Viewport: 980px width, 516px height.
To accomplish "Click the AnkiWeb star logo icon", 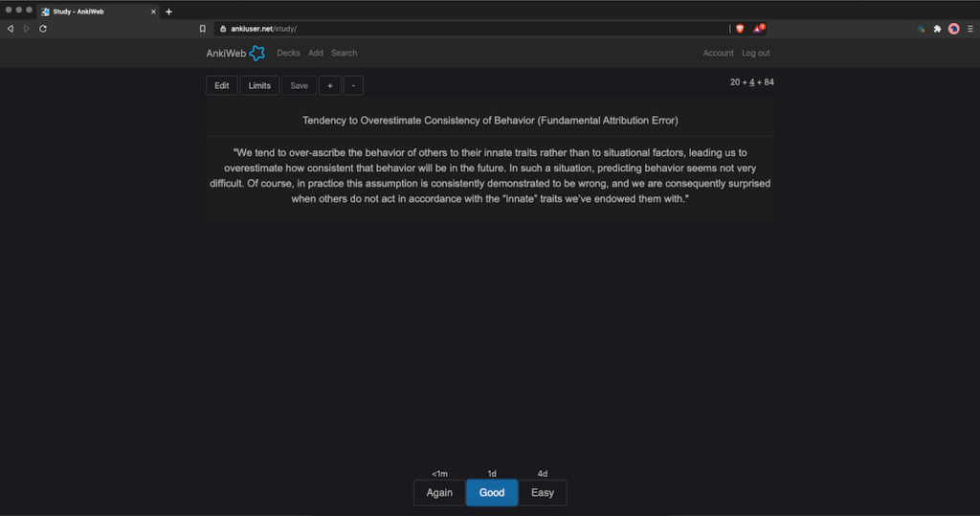I will point(256,54).
